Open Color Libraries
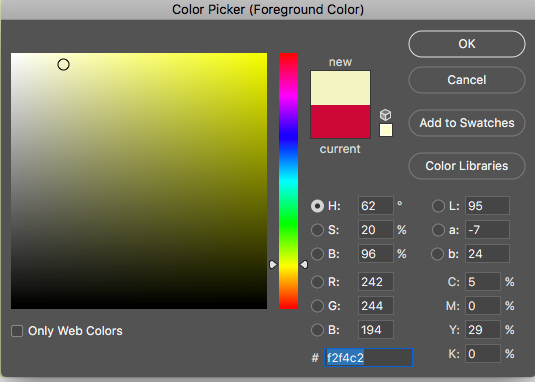535x382 pixels. [467, 166]
